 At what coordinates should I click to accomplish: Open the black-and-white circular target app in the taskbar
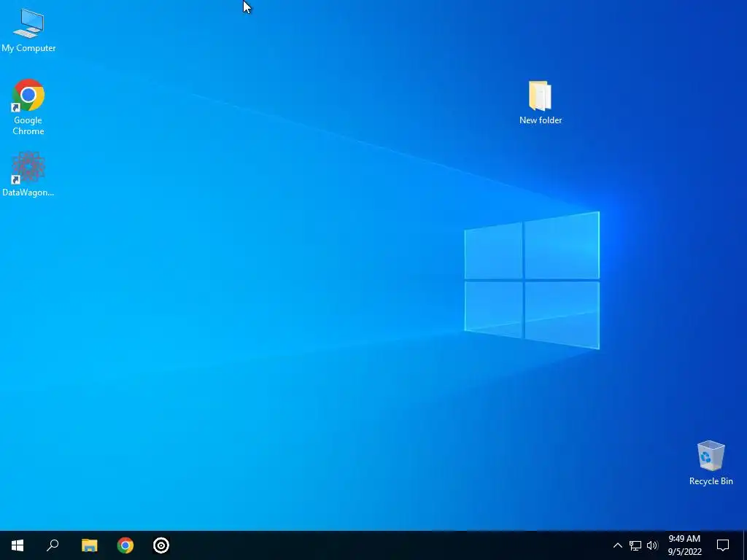161,545
